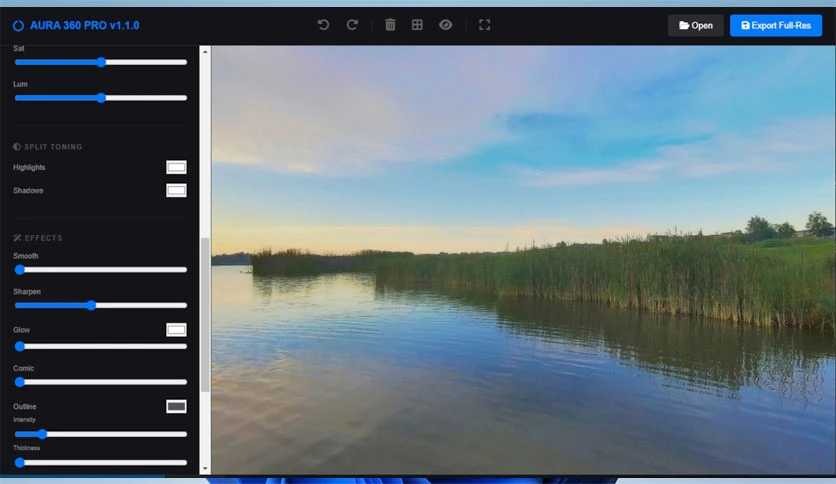Click the EFFECTS section header
This screenshot has height=484, width=836.
coord(38,238)
